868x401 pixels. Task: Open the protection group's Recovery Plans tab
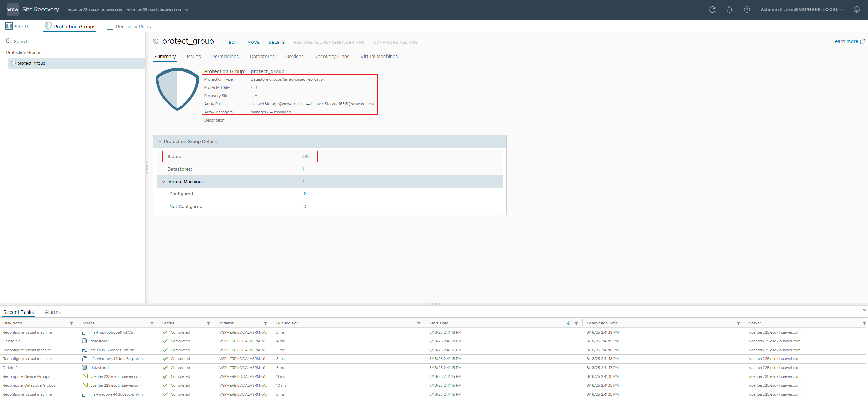(x=332, y=57)
